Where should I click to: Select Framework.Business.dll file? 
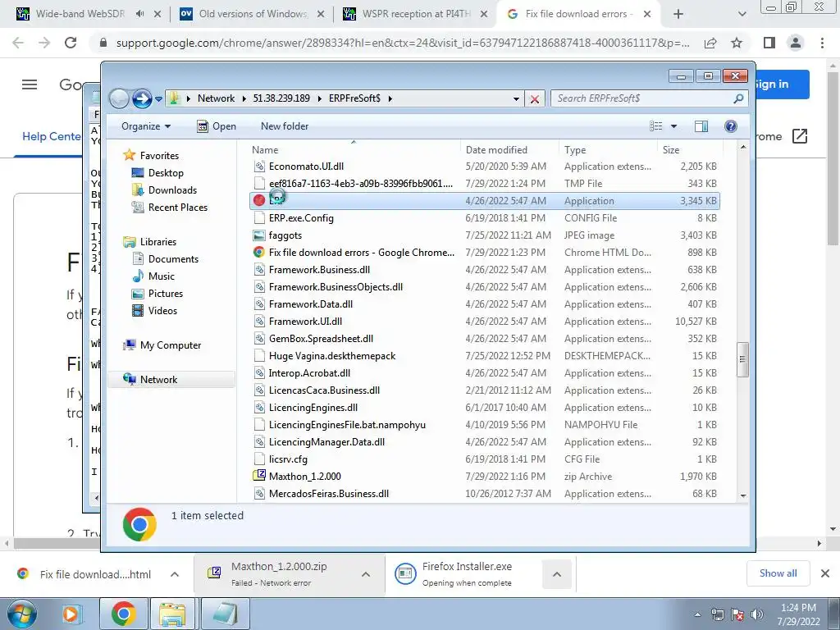click(x=319, y=269)
